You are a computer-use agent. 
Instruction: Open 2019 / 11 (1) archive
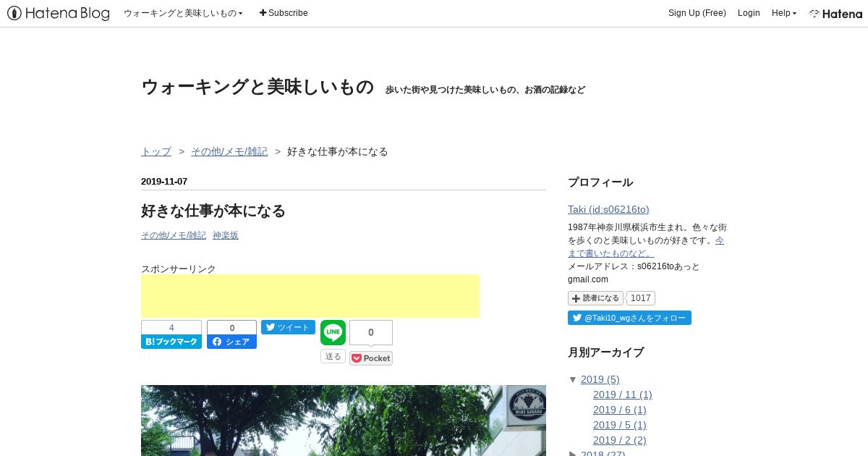pos(622,394)
